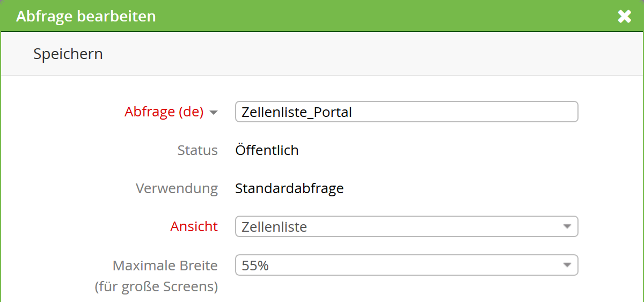Click the Maximale Breite label
This screenshot has width=644, height=302.
[x=165, y=265]
